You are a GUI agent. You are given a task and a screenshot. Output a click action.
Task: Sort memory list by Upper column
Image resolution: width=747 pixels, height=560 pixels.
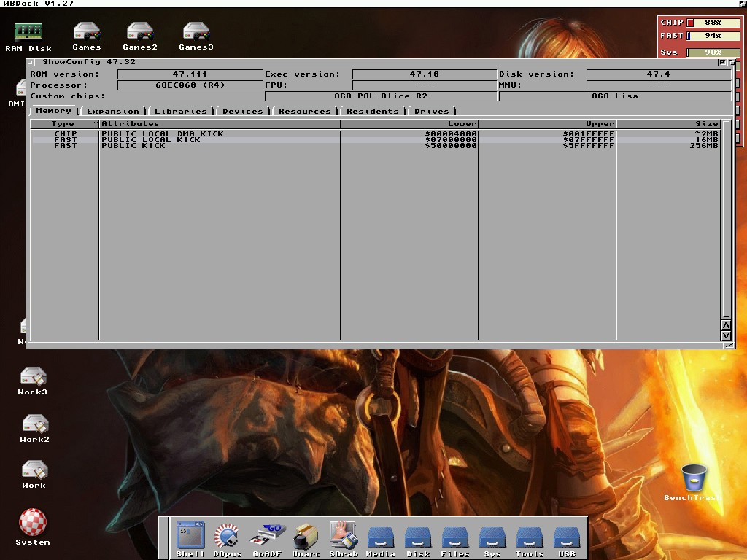(x=547, y=124)
